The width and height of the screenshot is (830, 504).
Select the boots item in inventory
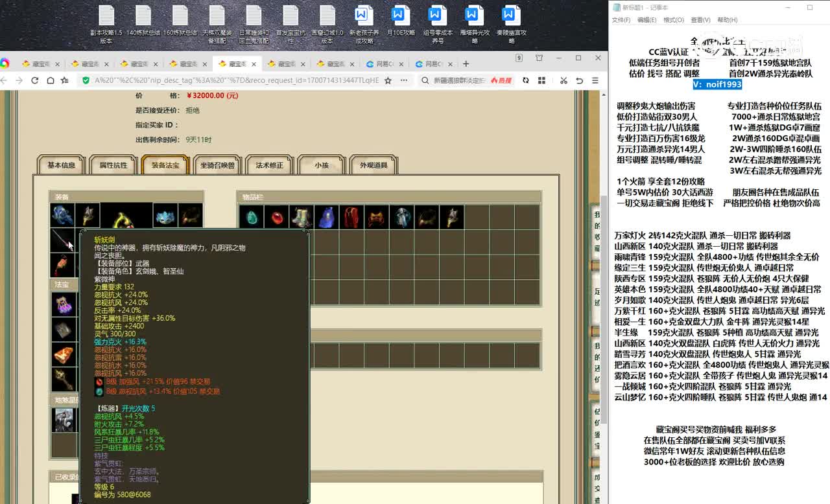pyautogui.click(x=302, y=217)
